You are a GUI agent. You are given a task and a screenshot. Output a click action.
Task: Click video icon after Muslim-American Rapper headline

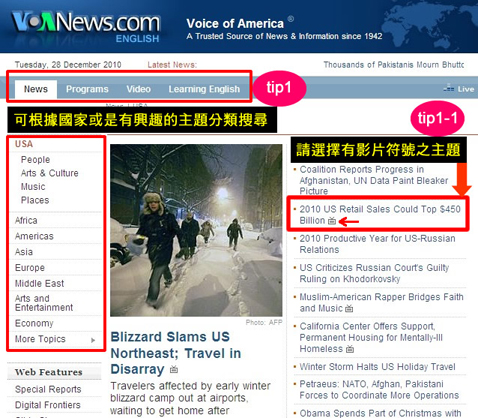[349, 309]
